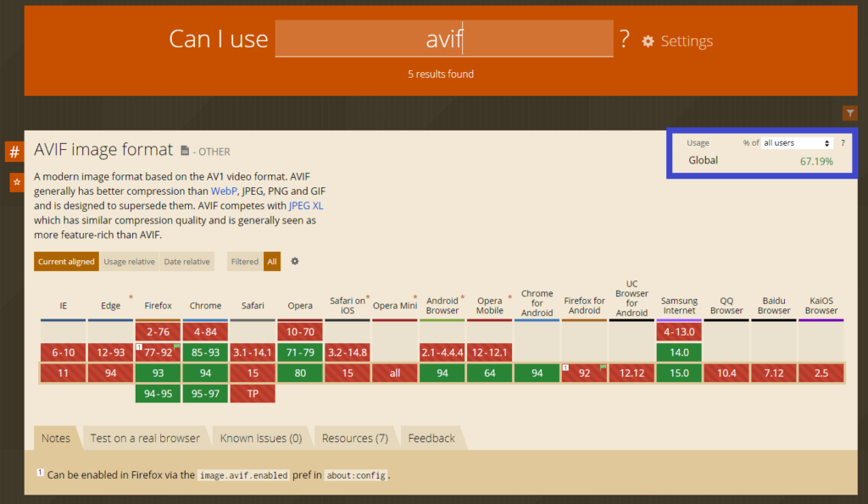The width and height of the screenshot is (868, 504).
Task: Follow the JPEG XL link
Action: (305, 205)
